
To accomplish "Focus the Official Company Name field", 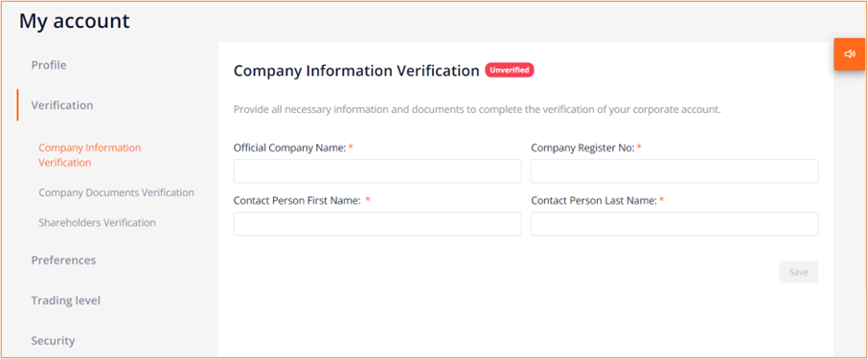I will tap(377, 171).
